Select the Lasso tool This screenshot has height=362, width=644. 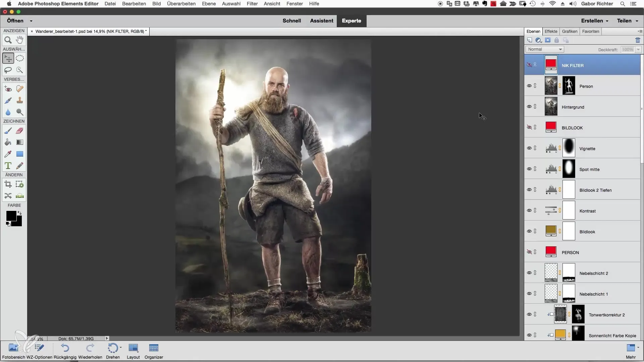click(8, 70)
